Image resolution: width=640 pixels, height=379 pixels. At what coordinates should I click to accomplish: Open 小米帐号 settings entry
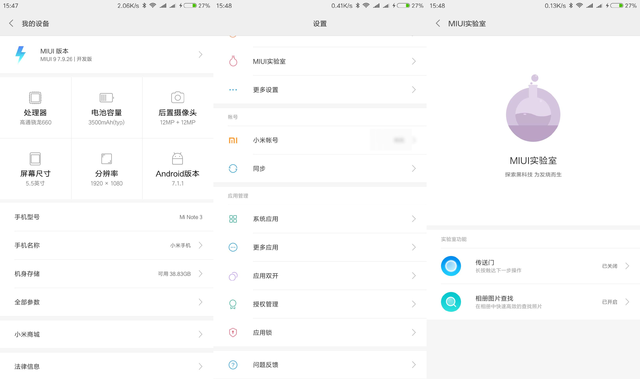(320, 140)
